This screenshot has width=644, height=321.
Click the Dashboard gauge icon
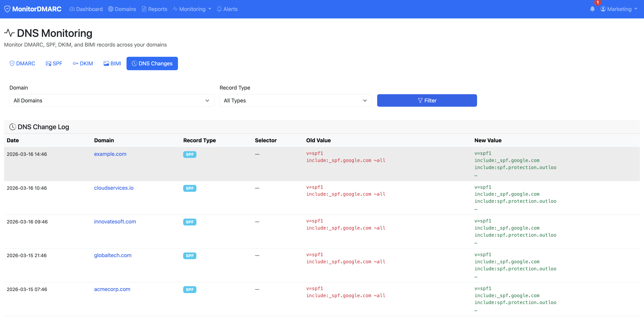(72, 9)
